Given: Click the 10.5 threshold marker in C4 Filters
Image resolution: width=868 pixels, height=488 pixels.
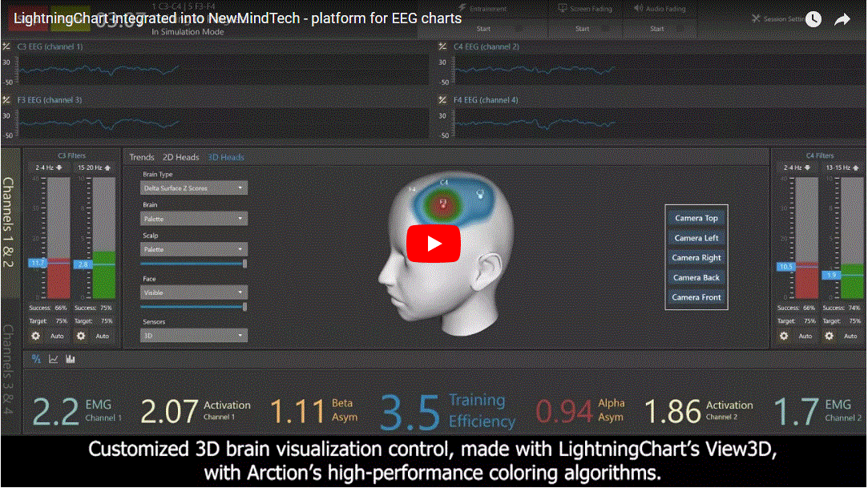Looking at the screenshot, I should click(785, 267).
